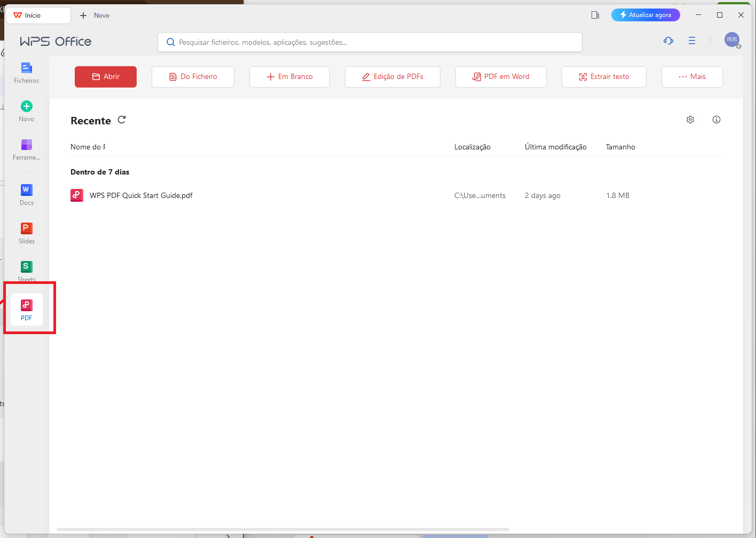Launch PDF em Word converter
The image size is (756, 538).
501,77
